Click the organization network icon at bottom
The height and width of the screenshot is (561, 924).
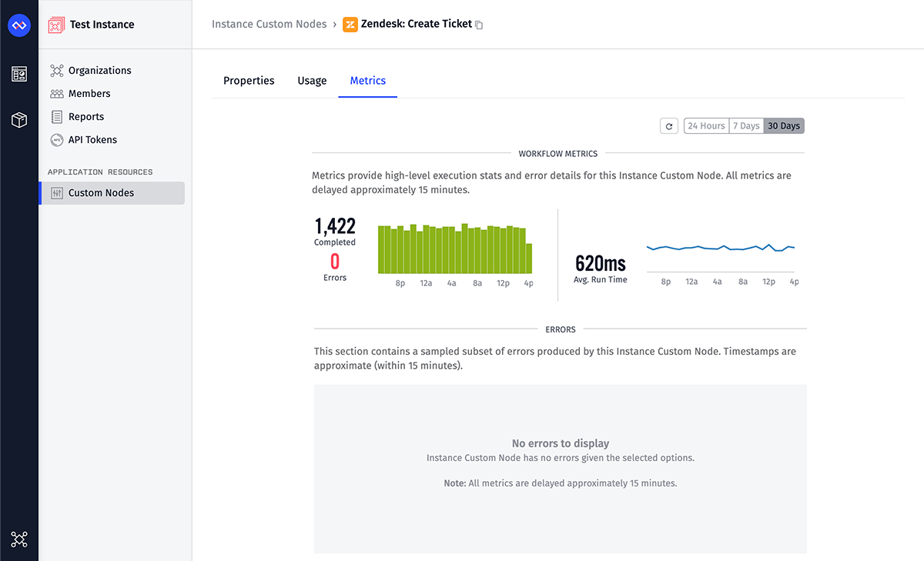(x=19, y=539)
